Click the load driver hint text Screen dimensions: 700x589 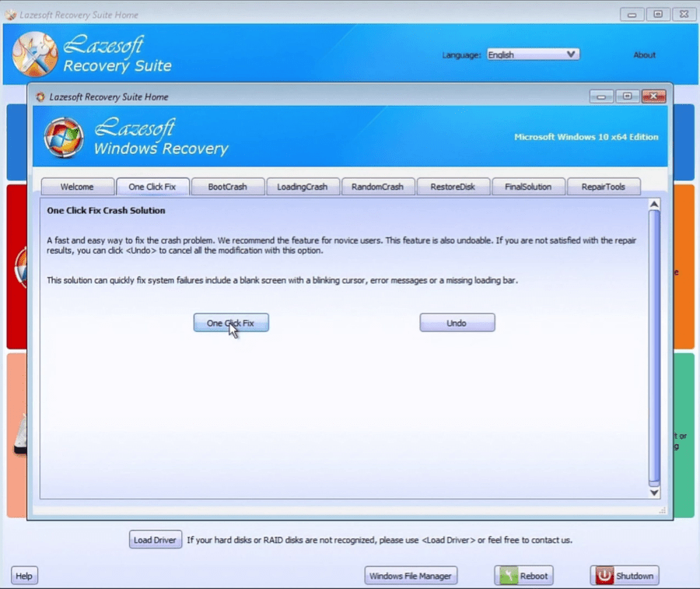[x=380, y=540]
